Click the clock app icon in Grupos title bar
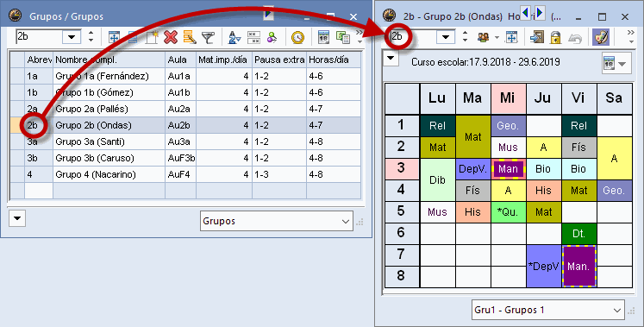Image resolution: width=644 pixels, height=327 pixels. pos(16,16)
